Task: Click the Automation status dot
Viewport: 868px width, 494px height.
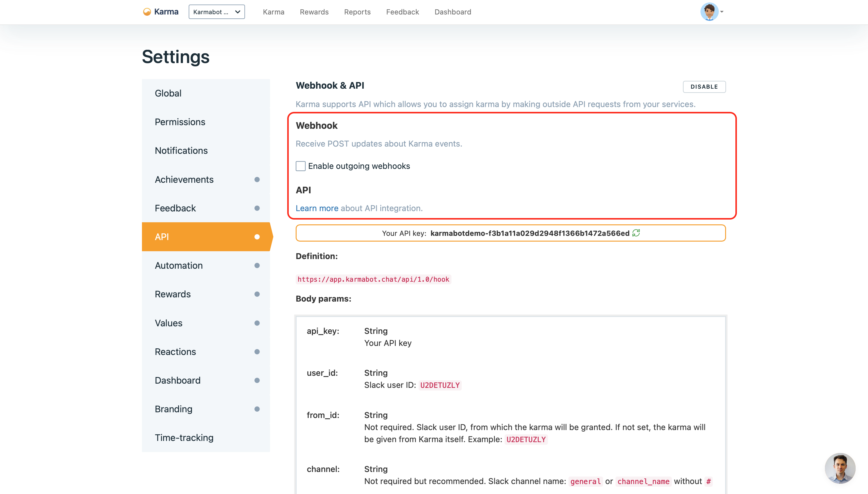Action: (x=257, y=265)
